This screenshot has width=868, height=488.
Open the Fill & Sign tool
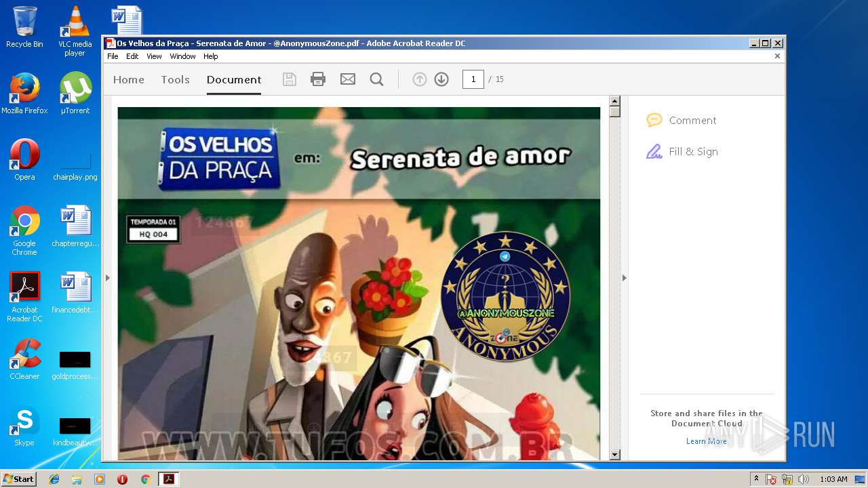(x=682, y=152)
